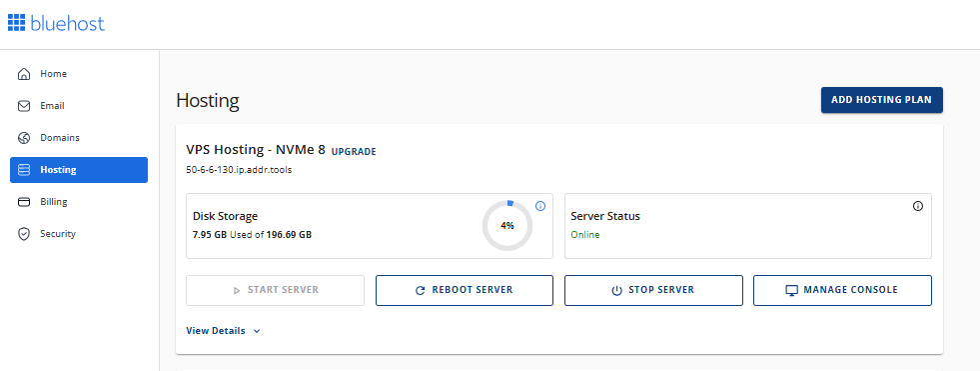Click the reboot circular arrow icon
This screenshot has width=980, height=371.
point(420,290)
